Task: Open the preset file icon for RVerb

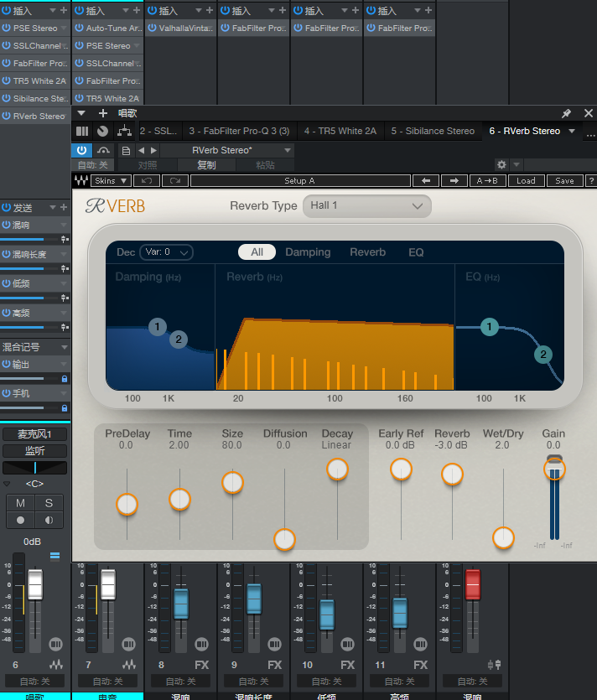Action: click(126, 151)
